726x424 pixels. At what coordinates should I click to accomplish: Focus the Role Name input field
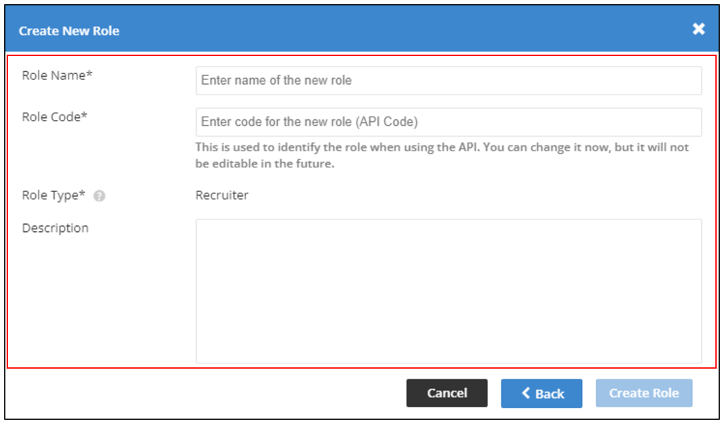[448, 81]
